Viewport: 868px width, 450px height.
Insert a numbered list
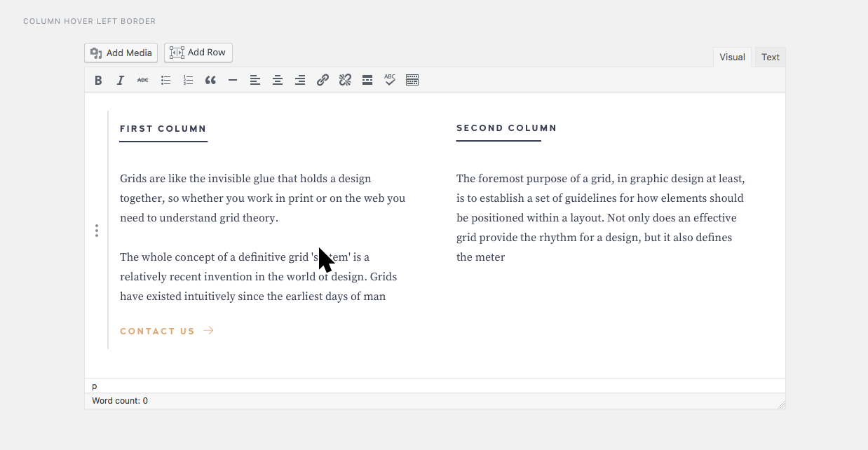188,81
